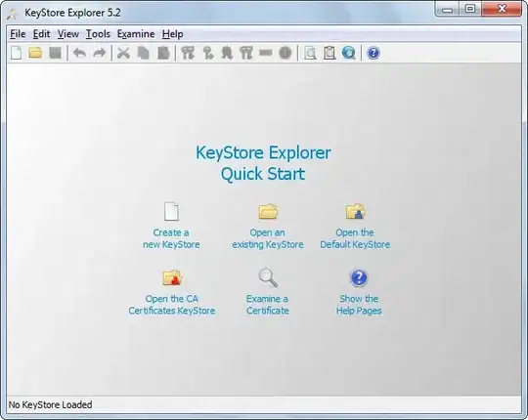
Task: Choose Open the Default KeyStore
Action: click(x=355, y=226)
